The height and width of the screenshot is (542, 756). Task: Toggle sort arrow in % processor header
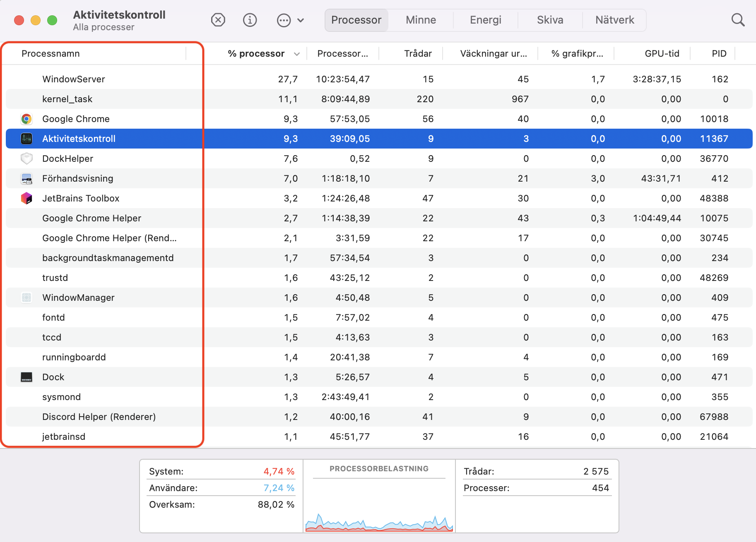pyautogui.click(x=297, y=54)
